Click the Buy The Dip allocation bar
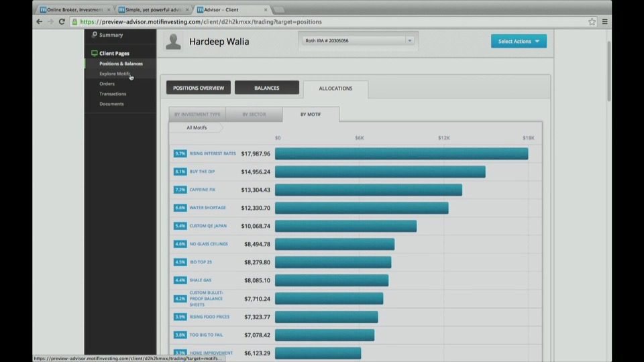This screenshot has width=644, height=362. point(380,172)
